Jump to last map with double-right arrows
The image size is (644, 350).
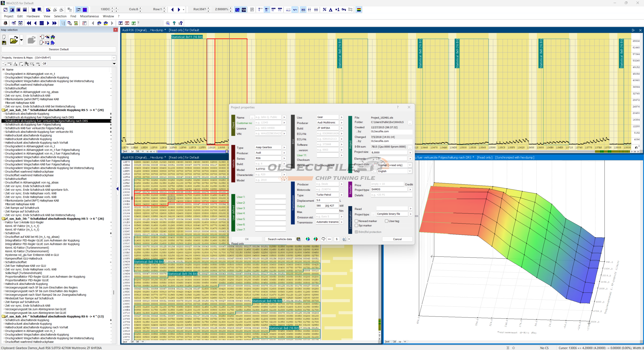[x=55, y=23]
